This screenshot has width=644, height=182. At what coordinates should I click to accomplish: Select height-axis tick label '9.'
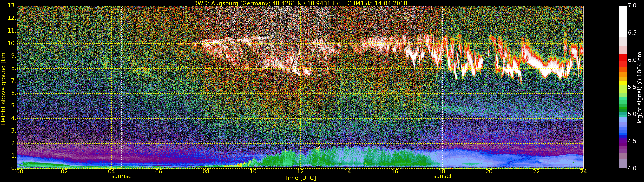coord(13,56)
